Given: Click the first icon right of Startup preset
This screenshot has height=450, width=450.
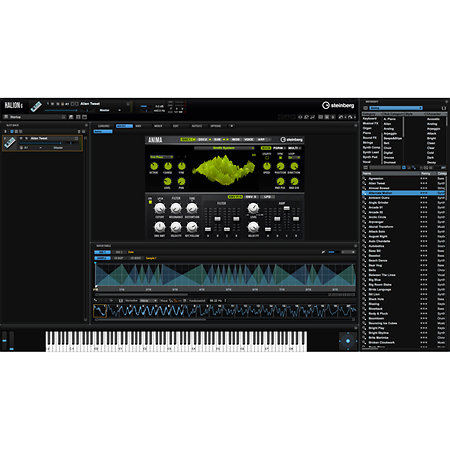Looking at the screenshot, I should tap(71, 117).
